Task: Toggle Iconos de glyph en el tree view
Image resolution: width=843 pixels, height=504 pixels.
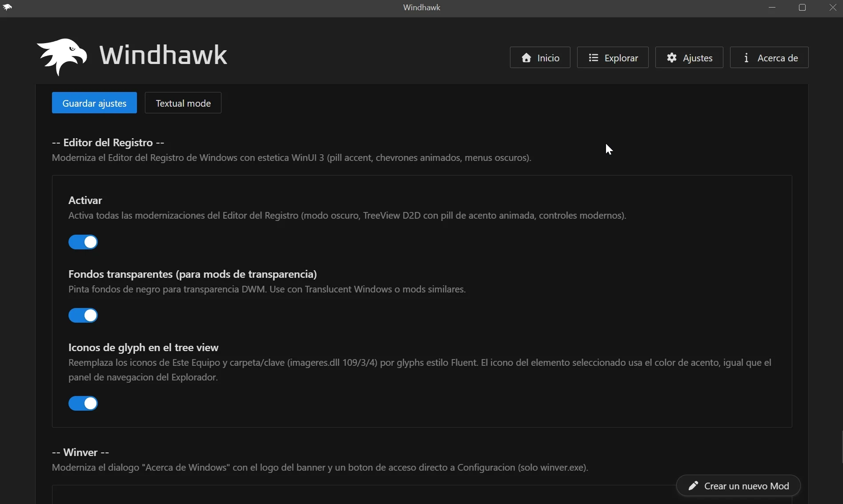Action: pos(83,404)
